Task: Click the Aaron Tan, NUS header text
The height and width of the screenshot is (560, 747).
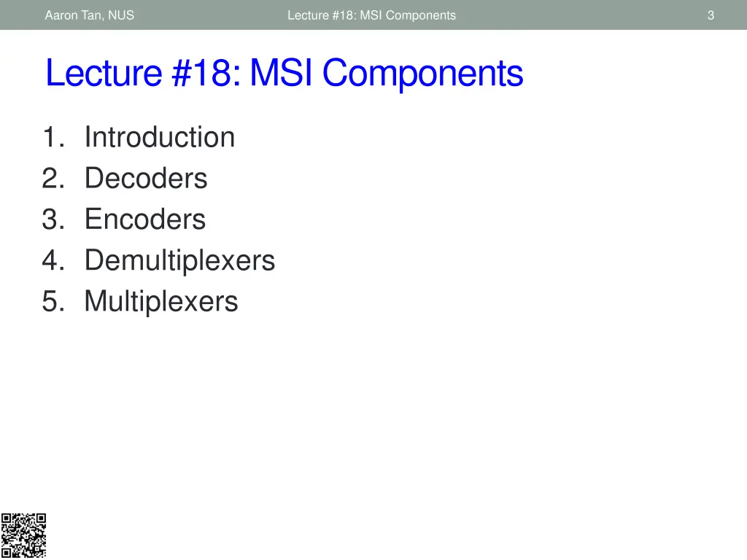Action: point(90,15)
